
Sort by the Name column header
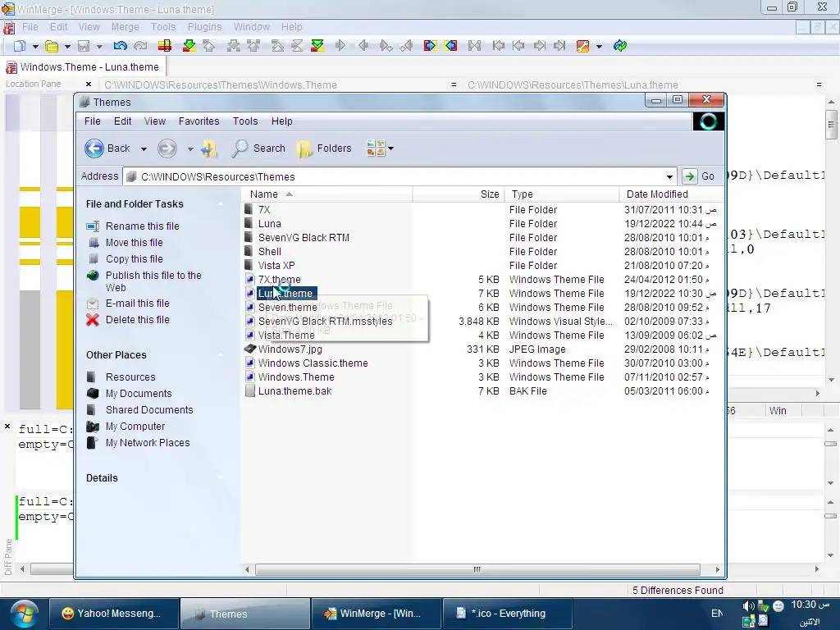326,194
